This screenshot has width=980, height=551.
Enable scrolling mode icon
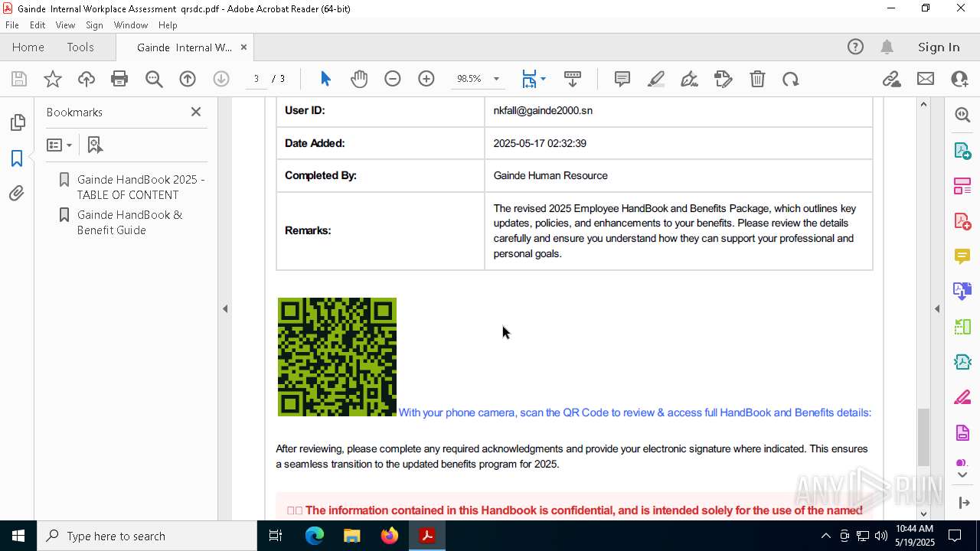[x=573, y=79]
